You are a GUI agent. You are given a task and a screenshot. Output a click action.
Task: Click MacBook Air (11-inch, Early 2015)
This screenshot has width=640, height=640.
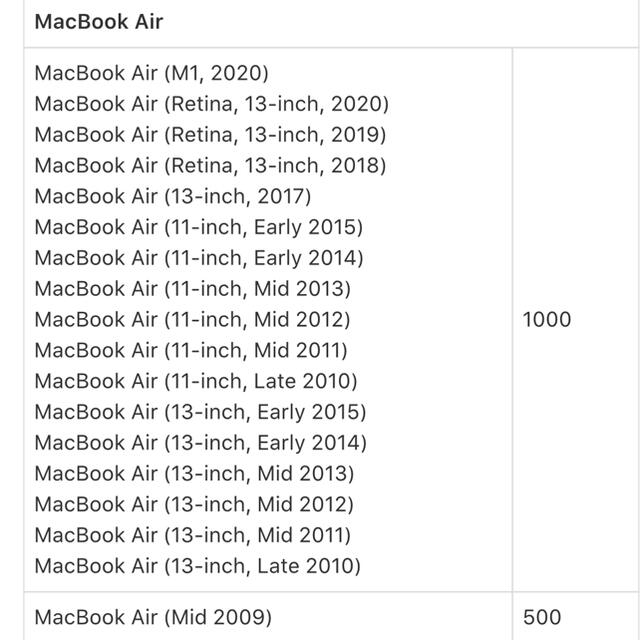(x=199, y=227)
